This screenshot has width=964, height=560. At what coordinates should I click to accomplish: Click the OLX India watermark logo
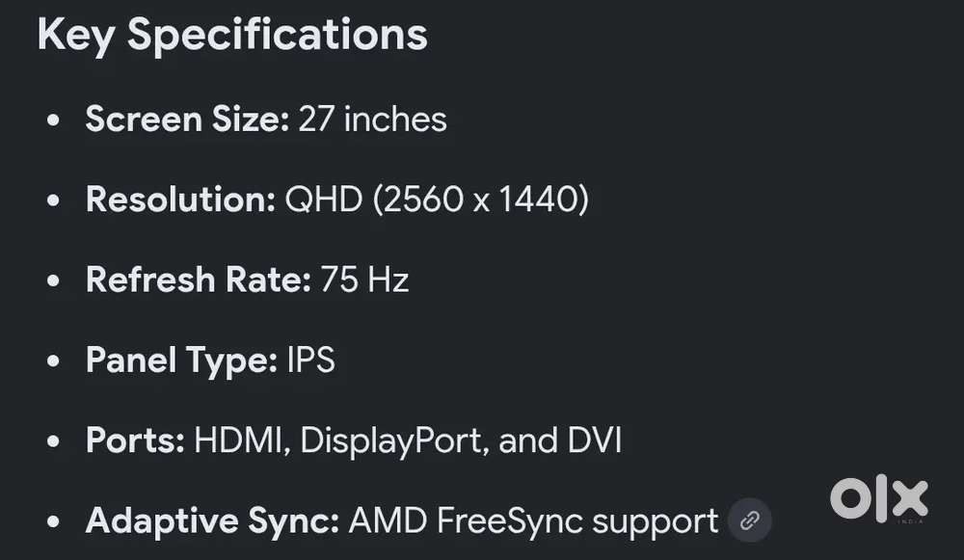click(878, 498)
